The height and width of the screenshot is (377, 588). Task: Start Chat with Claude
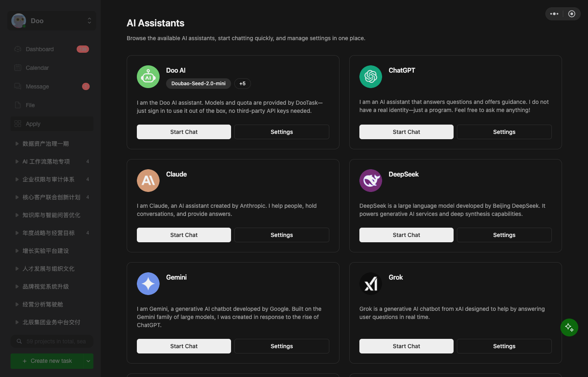coord(184,235)
